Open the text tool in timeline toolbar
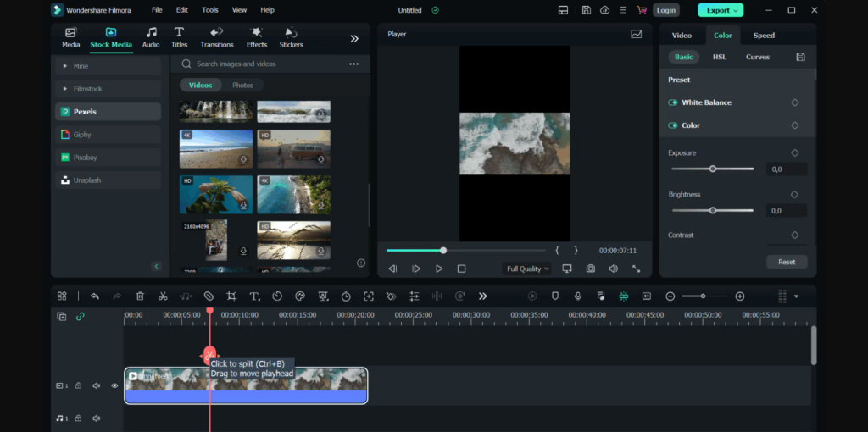The image size is (868, 432). [x=254, y=296]
